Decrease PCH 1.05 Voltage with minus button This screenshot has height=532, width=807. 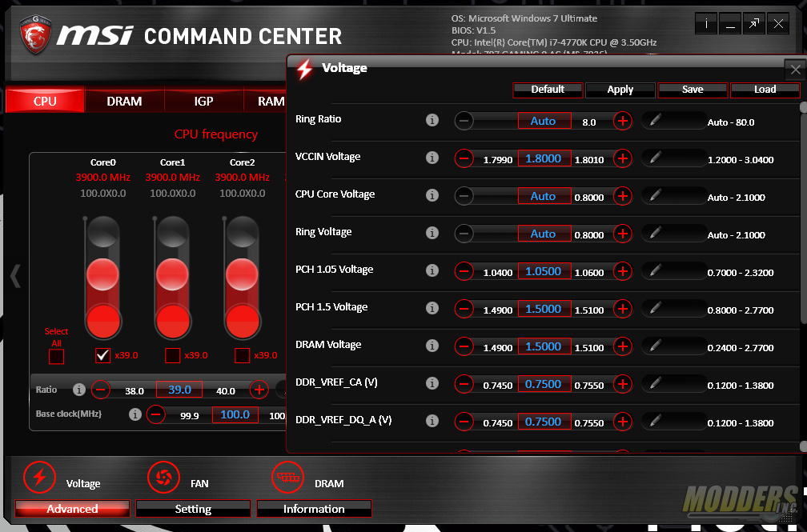coord(464,271)
